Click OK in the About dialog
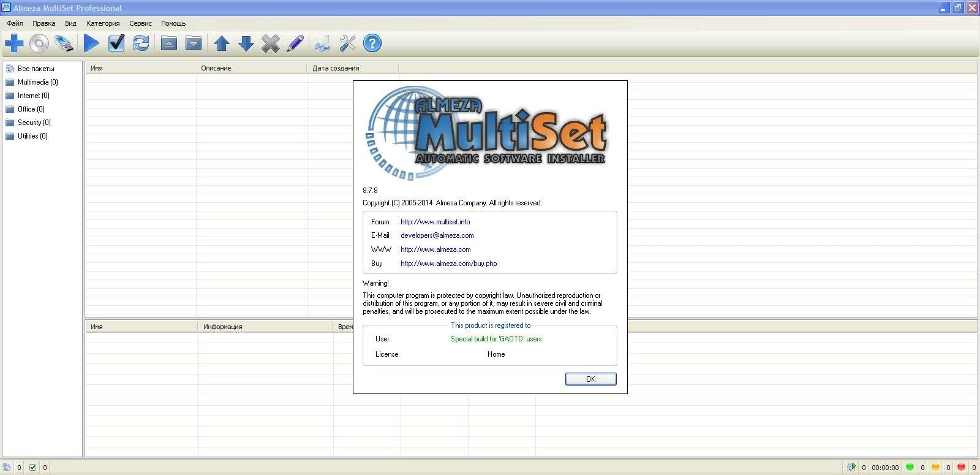The width and height of the screenshot is (980, 475). point(590,379)
